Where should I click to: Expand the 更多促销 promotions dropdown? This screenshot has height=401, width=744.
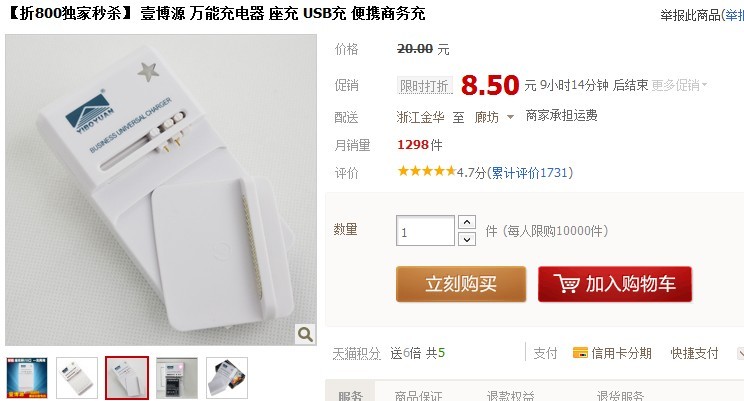coord(679,85)
